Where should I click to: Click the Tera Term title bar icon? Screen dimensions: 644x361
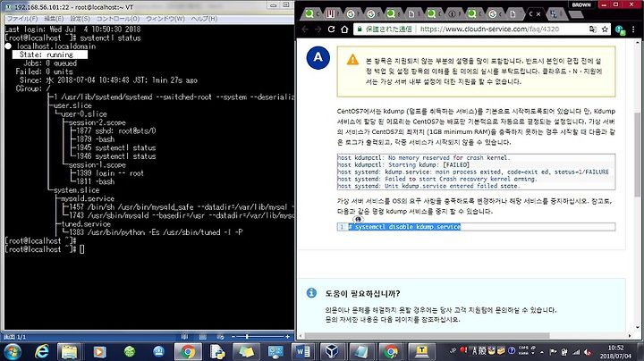click(x=8, y=7)
